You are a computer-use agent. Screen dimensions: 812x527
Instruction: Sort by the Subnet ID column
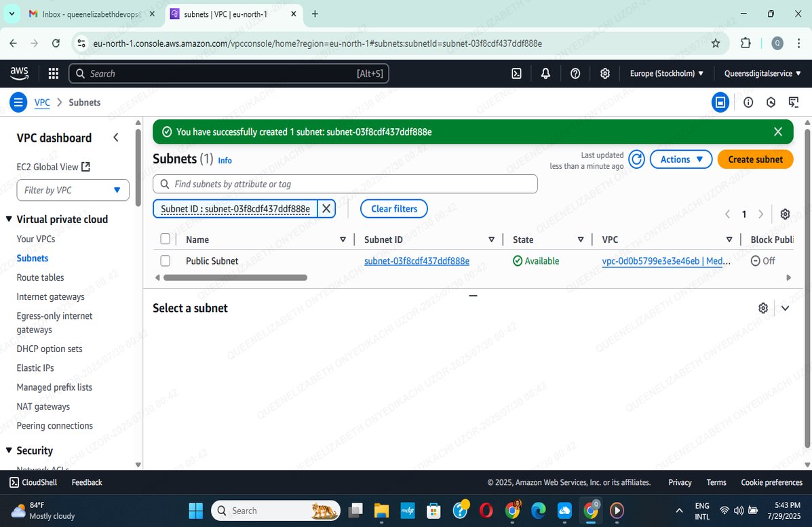click(x=491, y=239)
